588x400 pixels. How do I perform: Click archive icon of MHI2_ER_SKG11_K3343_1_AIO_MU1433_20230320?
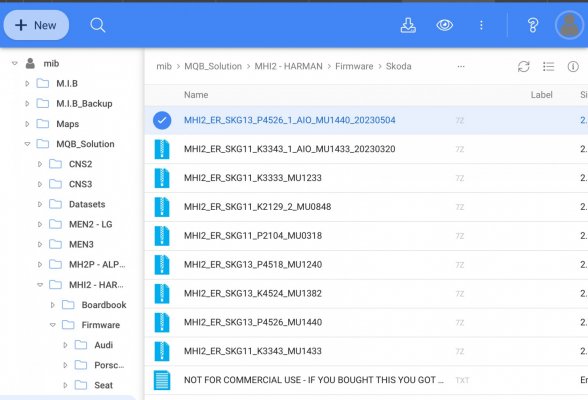[x=162, y=149]
